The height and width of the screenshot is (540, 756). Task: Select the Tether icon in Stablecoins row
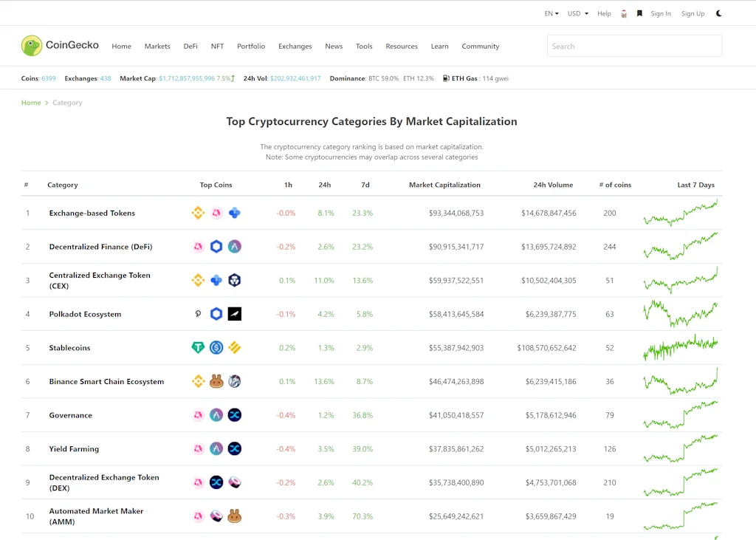point(198,347)
